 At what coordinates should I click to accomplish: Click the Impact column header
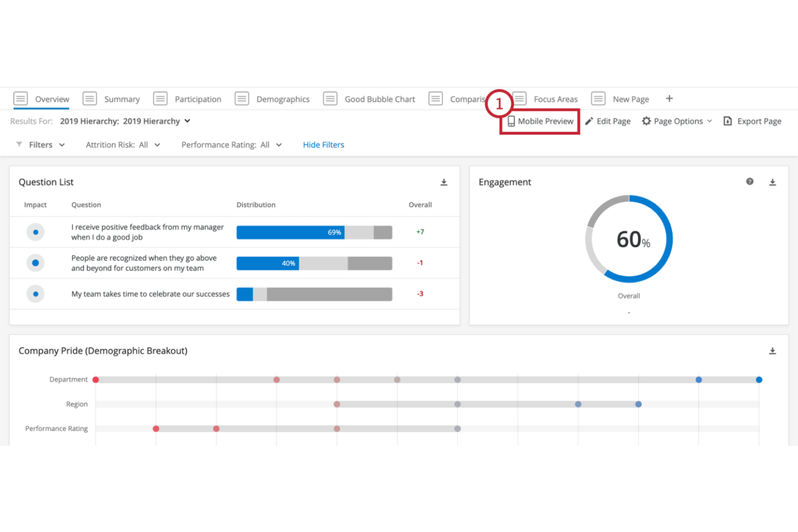pyautogui.click(x=36, y=205)
